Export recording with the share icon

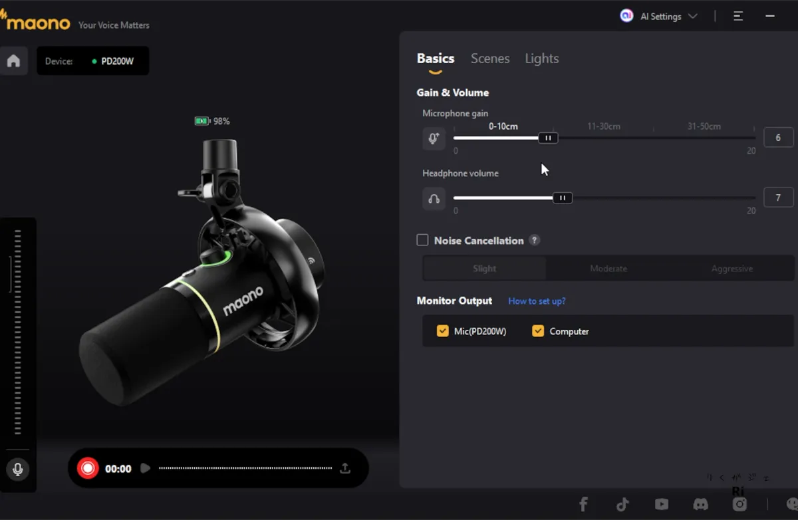click(x=344, y=468)
